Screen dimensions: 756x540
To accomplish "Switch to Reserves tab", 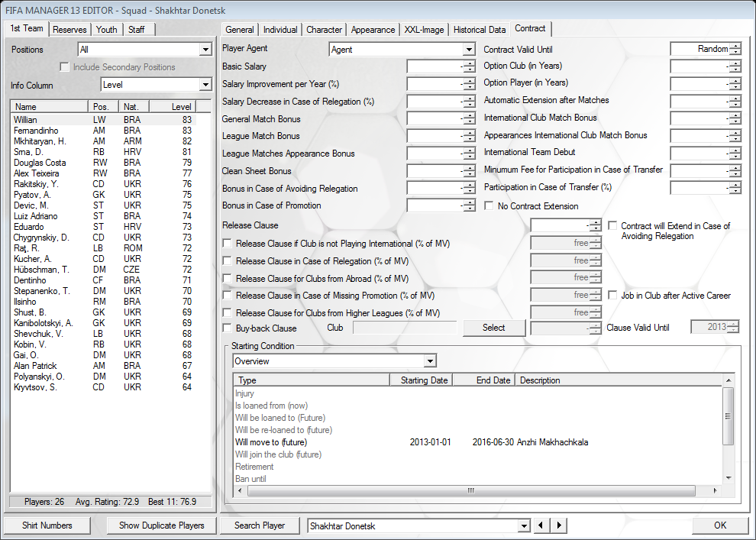I will pyautogui.click(x=69, y=30).
